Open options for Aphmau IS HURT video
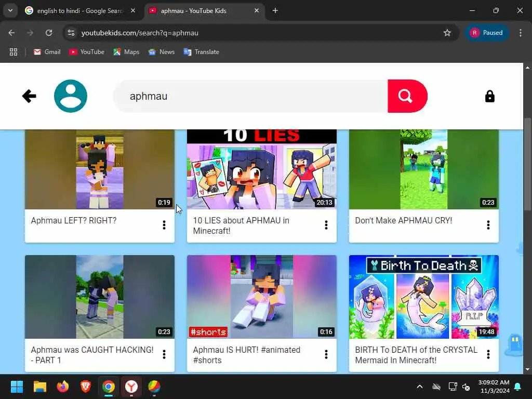The image size is (532, 399). (326, 354)
